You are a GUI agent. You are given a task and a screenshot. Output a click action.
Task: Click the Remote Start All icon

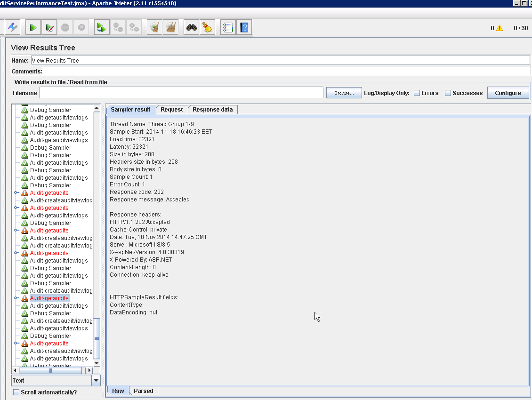pyautogui.click(x=102, y=27)
